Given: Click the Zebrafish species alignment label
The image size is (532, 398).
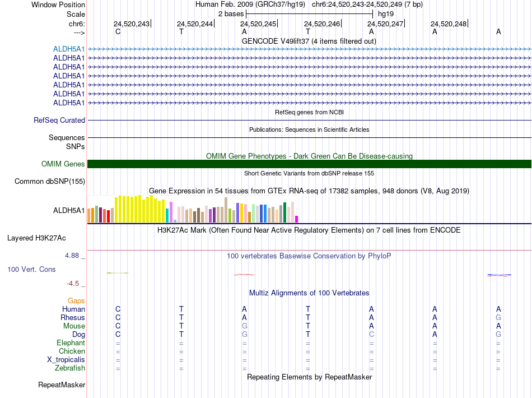Looking at the screenshot, I should tap(70, 368).
